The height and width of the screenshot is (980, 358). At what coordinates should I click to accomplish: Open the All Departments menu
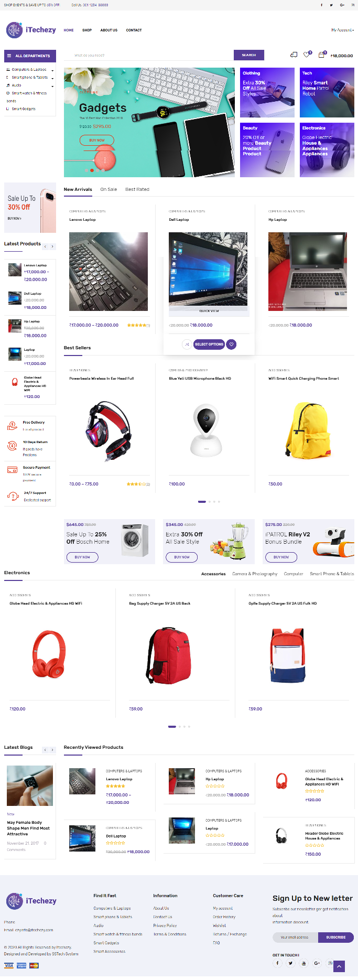coord(30,56)
